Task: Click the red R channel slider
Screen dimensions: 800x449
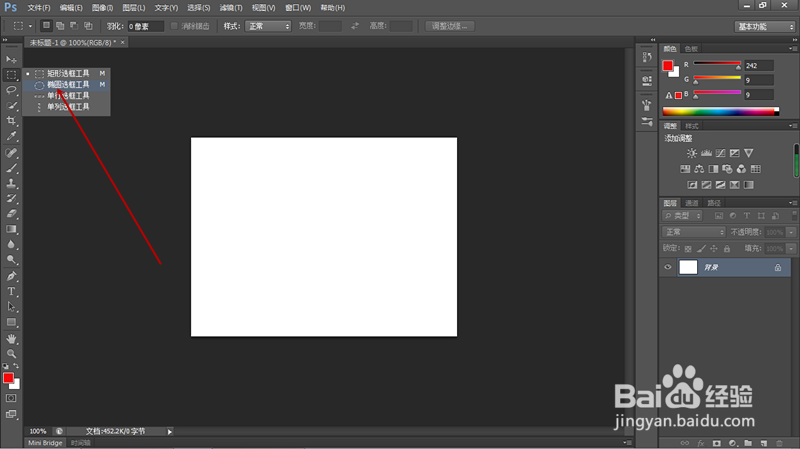Action: (x=717, y=63)
